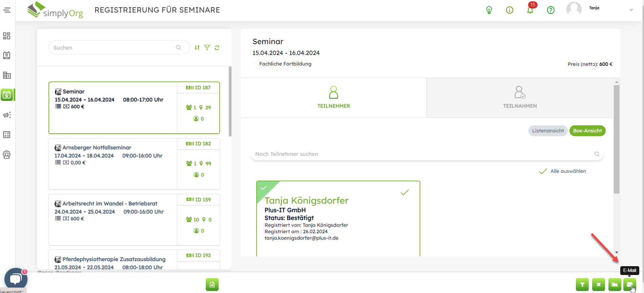Open the question mark help icon
This screenshot has height=293, width=644.
pos(551,10)
